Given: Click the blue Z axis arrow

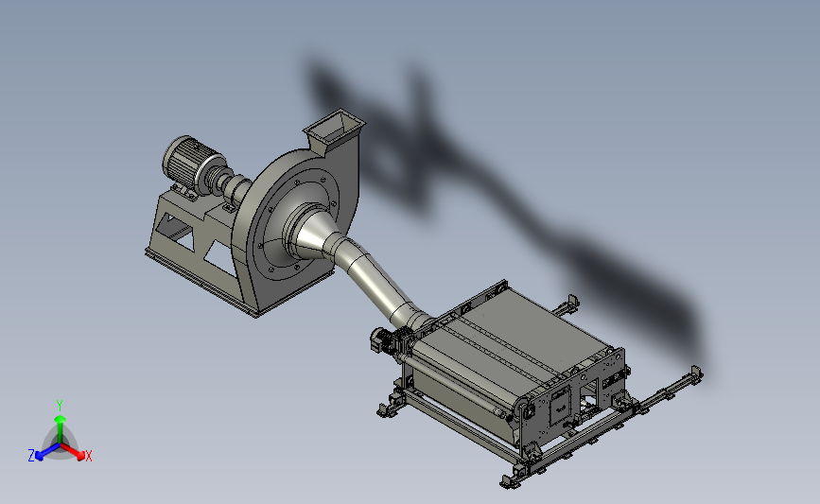Looking at the screenshot, I should point(47,452).
